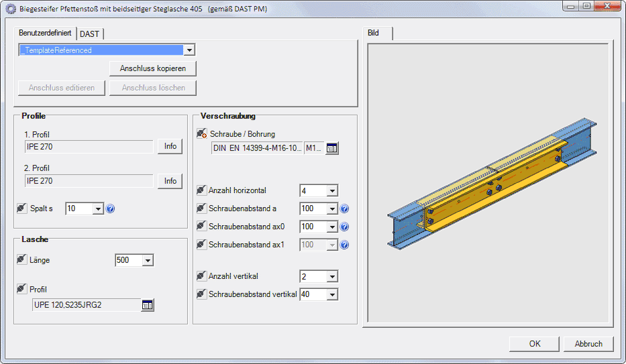Toggle the Spalt s pin icon
The height and width of the screenshot is (364, 626).
pos(21,208)
